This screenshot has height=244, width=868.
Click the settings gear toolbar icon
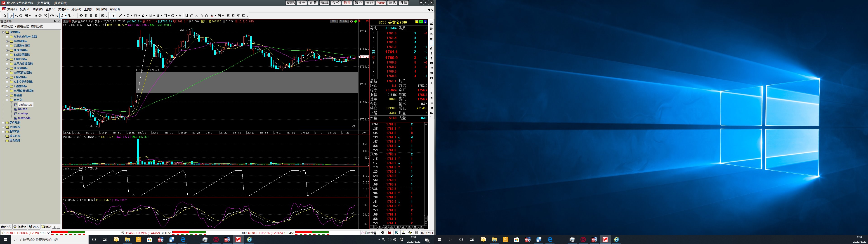click(103, 16)
